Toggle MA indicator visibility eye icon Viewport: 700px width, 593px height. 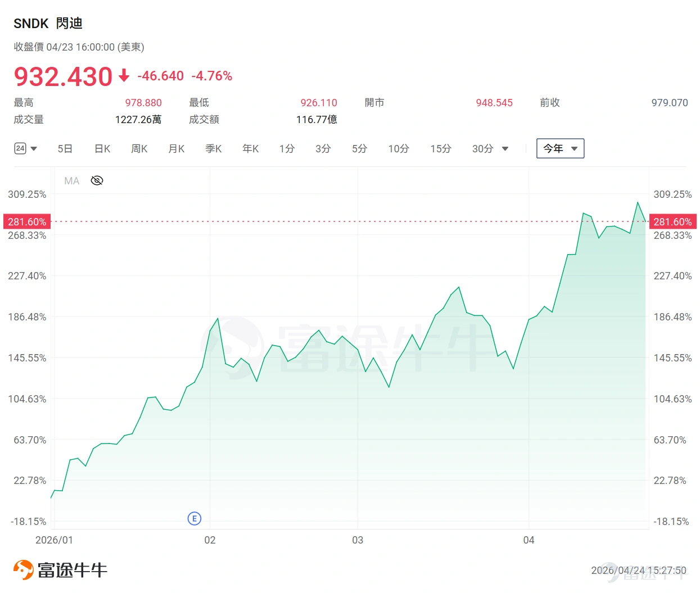pos(97,180)
